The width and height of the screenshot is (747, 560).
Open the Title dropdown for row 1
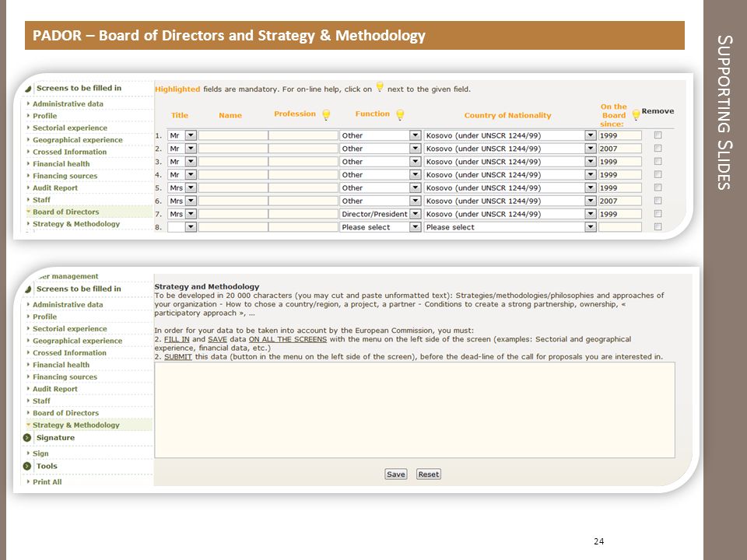(191, 135)
